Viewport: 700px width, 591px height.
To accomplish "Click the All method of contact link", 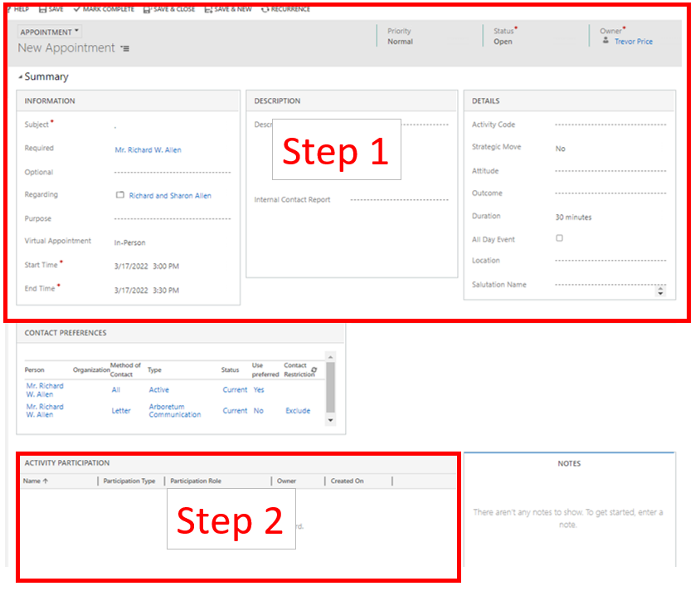I will click(116, 390).
